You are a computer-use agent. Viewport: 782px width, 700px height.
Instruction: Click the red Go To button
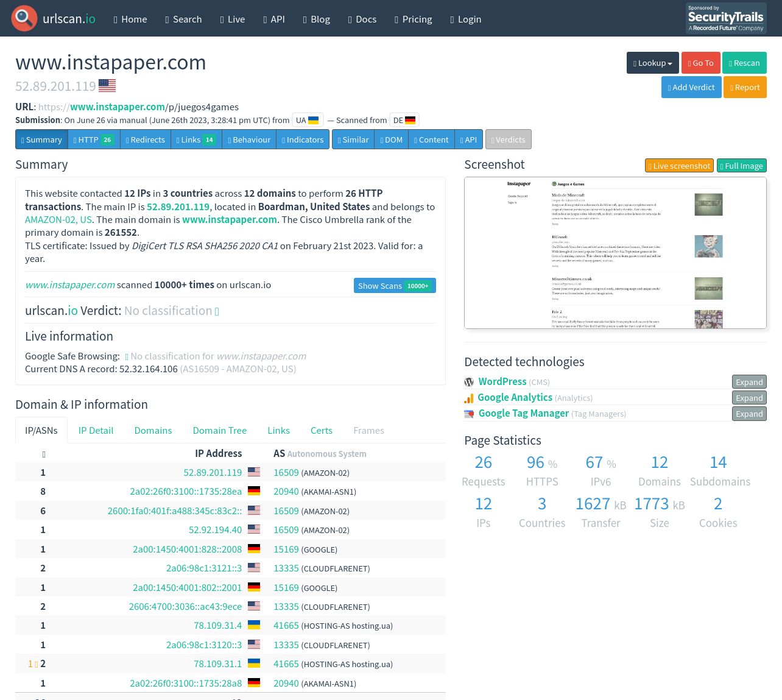pos(700,63)
